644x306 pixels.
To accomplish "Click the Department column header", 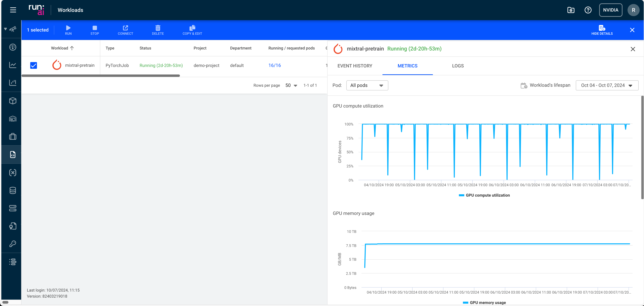I will click(241, 48).
